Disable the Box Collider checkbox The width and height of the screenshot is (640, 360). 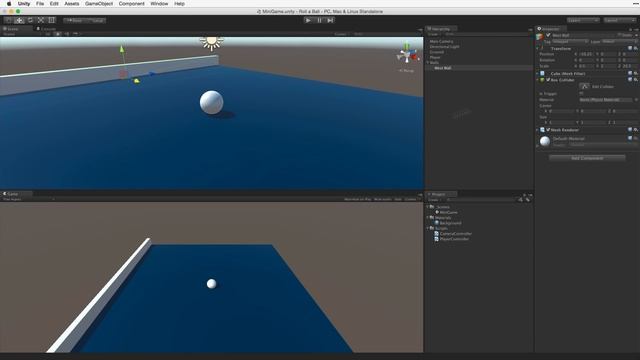[548, 80]
